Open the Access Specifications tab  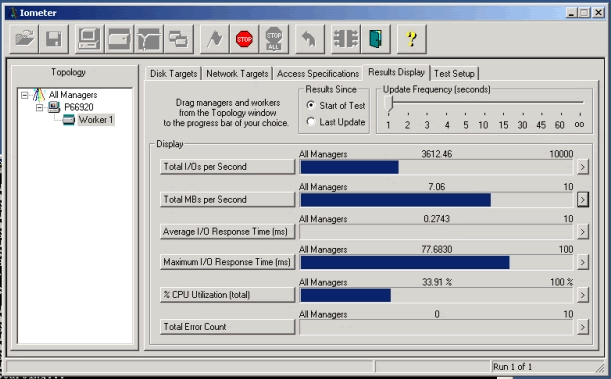318,74
